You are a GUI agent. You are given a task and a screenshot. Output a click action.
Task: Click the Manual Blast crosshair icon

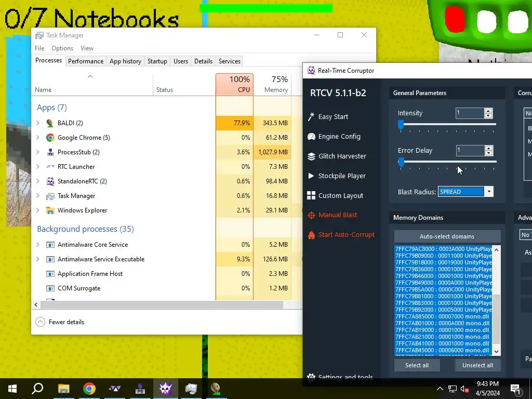click(x=311, y=215)
